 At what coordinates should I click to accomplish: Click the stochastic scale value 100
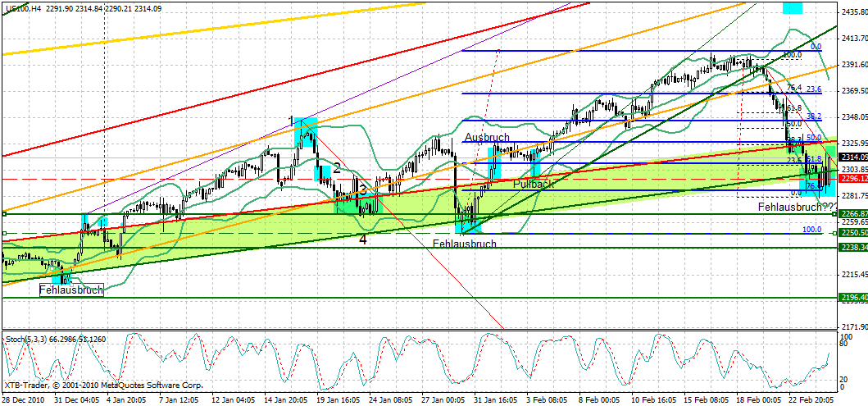tap(847, 336)
